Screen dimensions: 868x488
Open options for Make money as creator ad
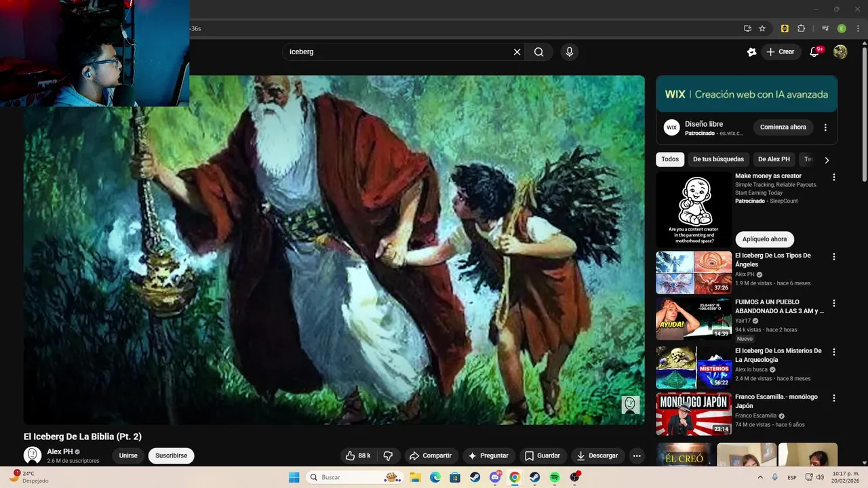point(834,177)
